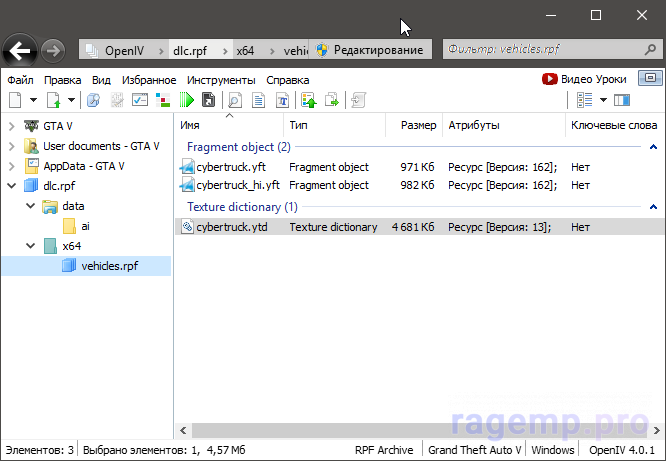
Task: Click the blue lined text document icon
Action: [258, 100]
